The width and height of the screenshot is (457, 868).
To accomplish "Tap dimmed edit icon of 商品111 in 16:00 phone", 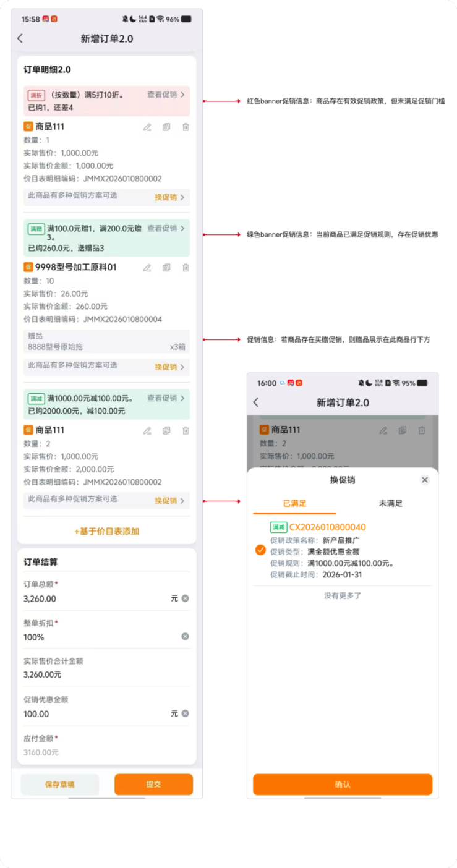I will click(383, 430).
